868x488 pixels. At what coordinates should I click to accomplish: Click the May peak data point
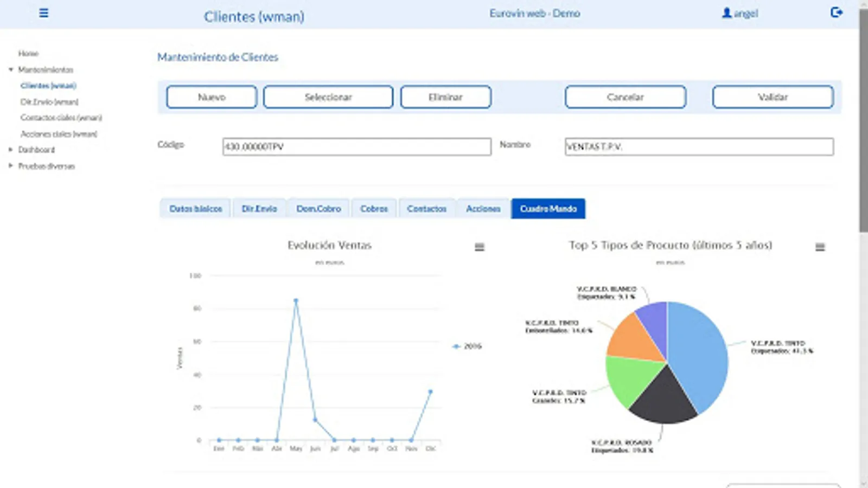click(x=296, y=300)
